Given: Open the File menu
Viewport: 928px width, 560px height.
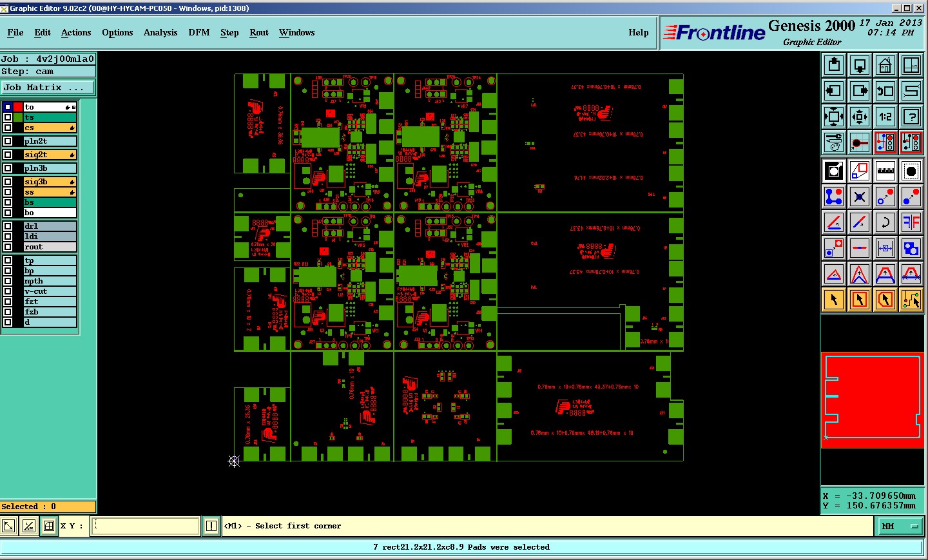Looking at the screenshot, I should point(15,32).
